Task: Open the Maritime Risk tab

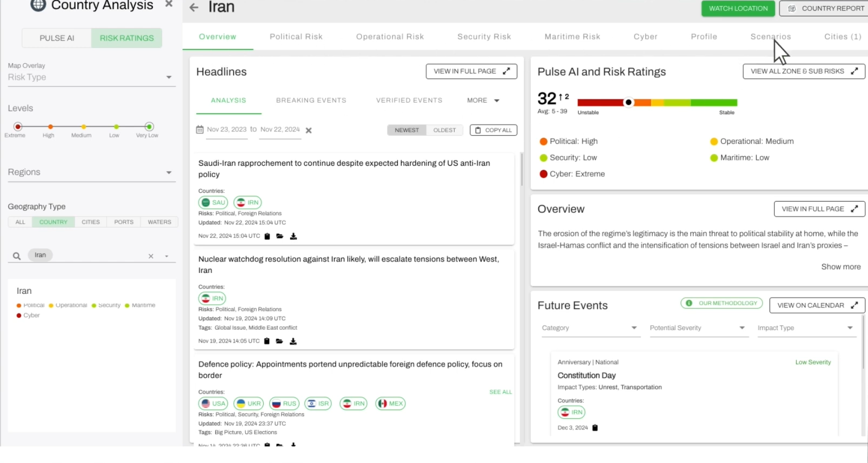Action: (x=572, y=37)
